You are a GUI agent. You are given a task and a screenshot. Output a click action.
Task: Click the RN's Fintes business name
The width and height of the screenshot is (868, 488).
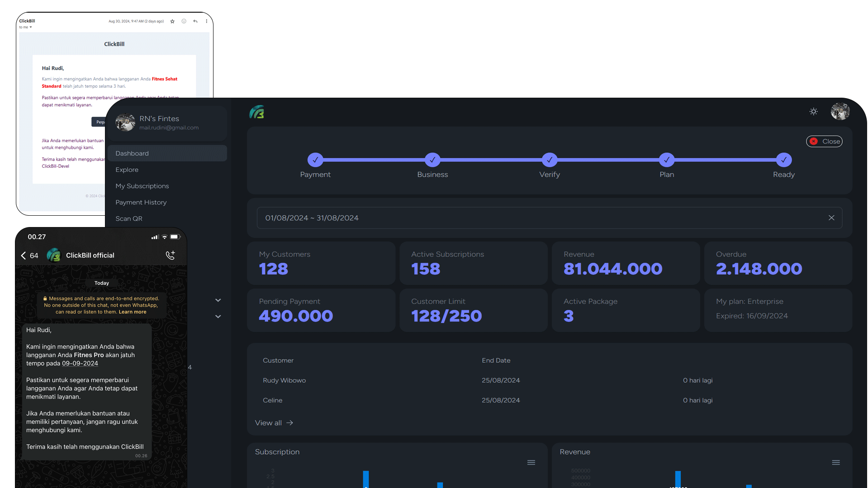(x=159, y=118)
